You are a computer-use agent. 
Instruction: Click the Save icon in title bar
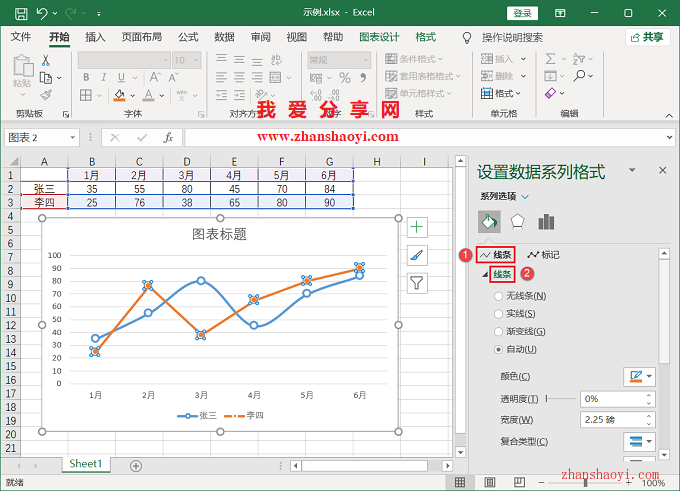pos(21,13)
